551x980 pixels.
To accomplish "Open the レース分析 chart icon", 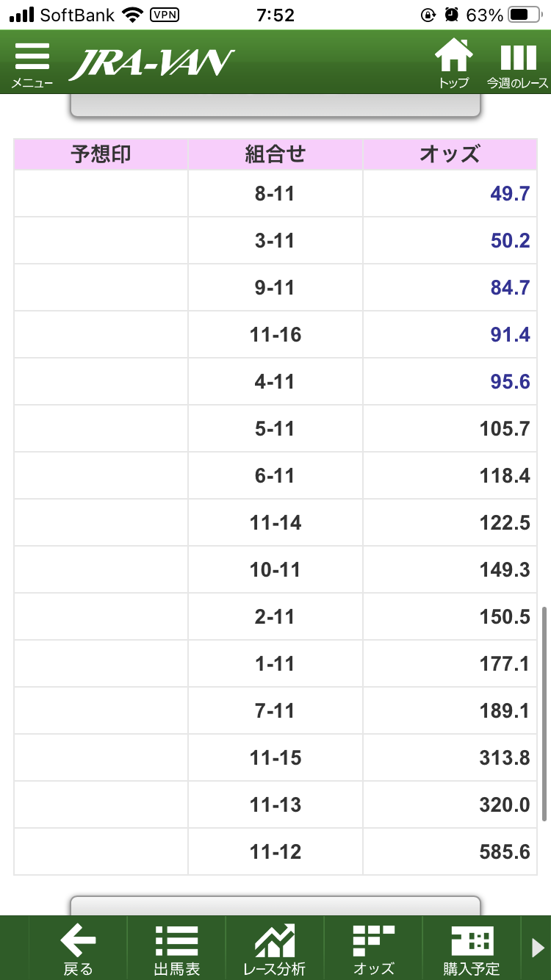I will click(x=274, y=949).
